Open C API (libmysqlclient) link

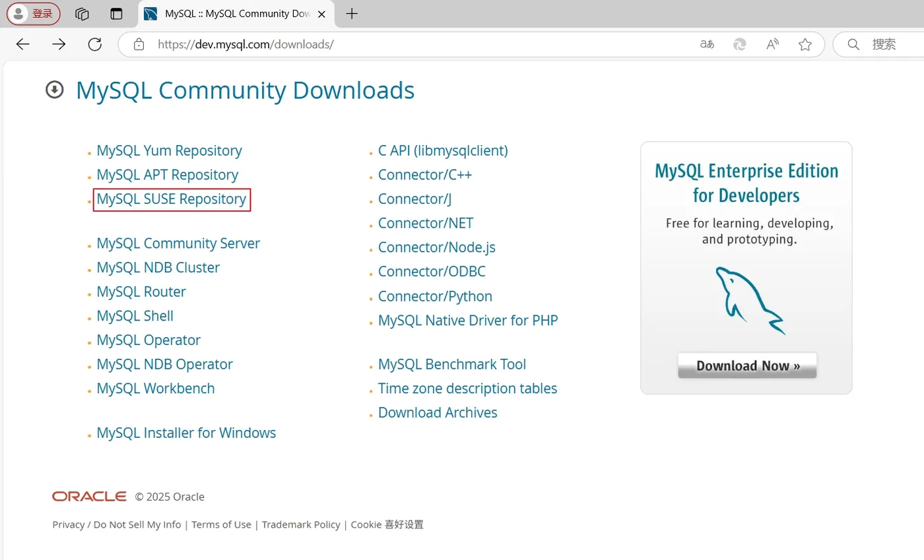click(443, 150)
